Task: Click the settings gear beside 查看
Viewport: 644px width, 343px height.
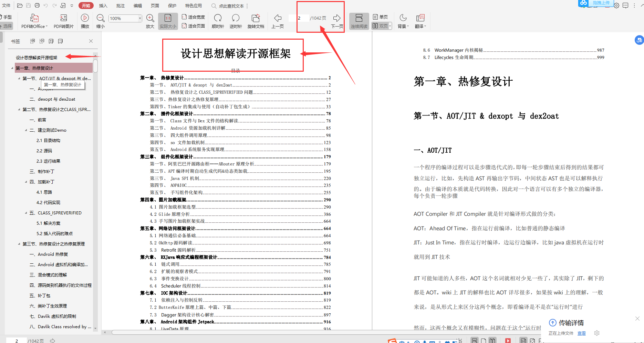Action: (x=597, y=333)
